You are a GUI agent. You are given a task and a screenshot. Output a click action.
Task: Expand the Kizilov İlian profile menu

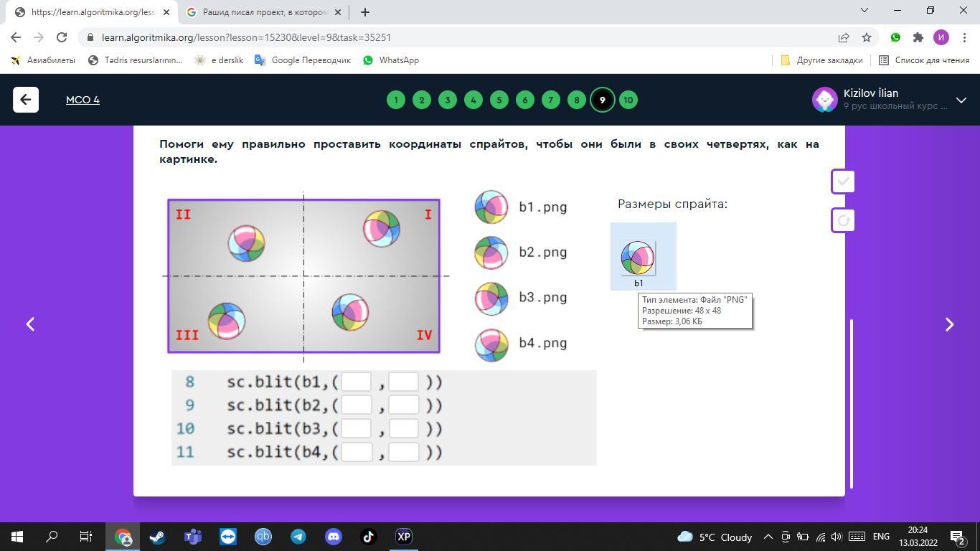point(961,100)
